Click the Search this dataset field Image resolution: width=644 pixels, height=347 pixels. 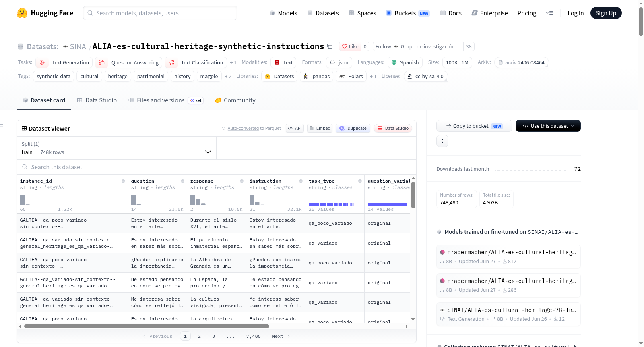pyautogui.click(x=217, y=167)
